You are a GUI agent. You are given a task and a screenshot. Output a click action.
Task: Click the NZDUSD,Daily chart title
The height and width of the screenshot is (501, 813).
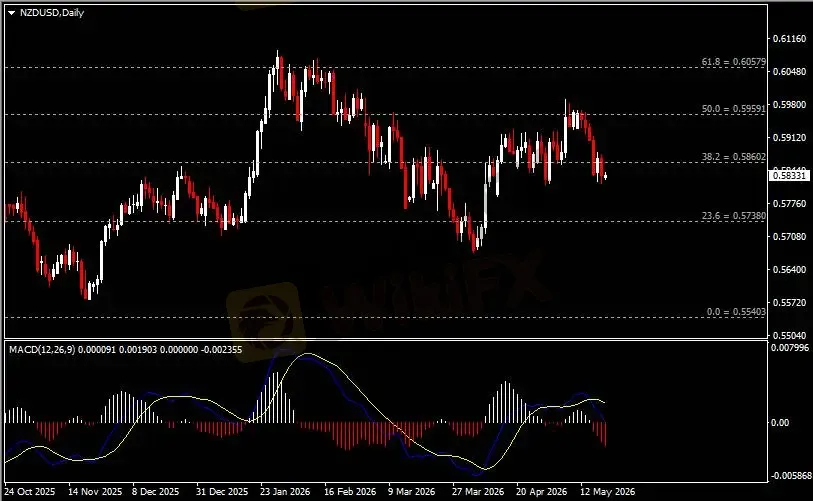(x=52, y=13)
